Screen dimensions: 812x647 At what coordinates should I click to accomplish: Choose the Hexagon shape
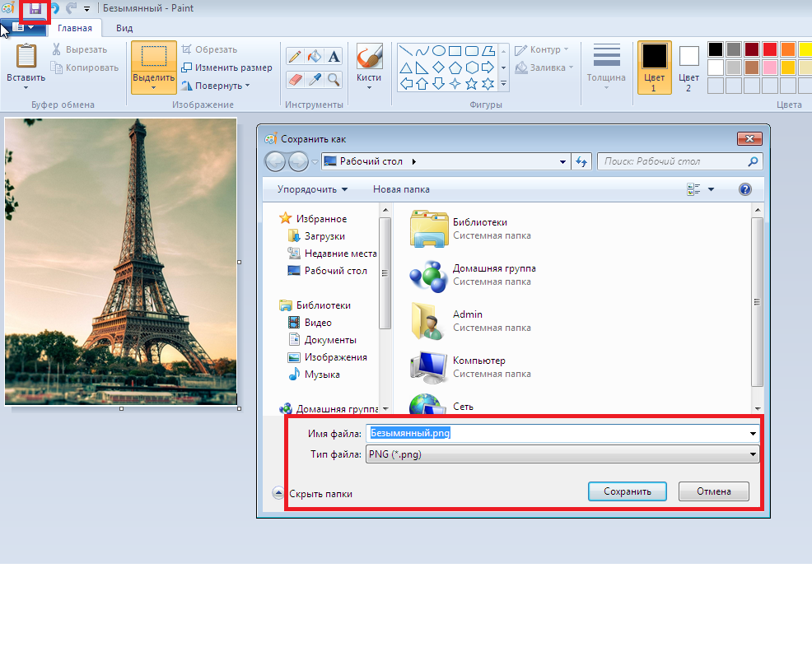point(471,67)
